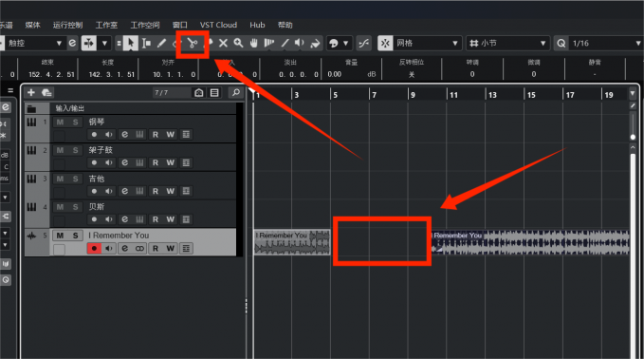This screenshot has width=644, height=359.
Task: Mute the I Remember You track
Action: coord(60,236)
